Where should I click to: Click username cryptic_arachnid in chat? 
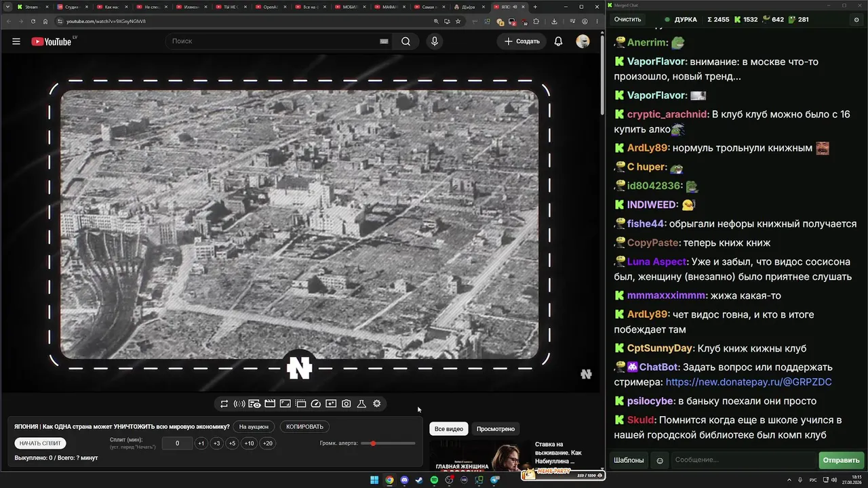tap(667, 115)
